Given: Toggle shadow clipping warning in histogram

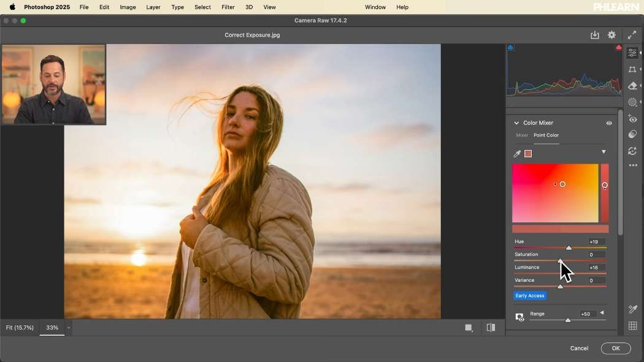Looking at the screenshot, I should click(x=510, y=47).
